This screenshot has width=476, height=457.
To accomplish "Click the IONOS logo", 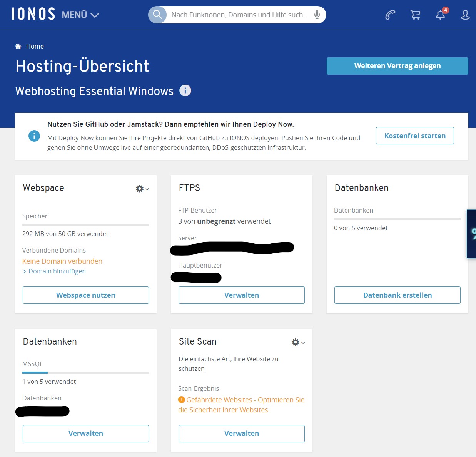I will pyautogui.click(x=33, y=14).
